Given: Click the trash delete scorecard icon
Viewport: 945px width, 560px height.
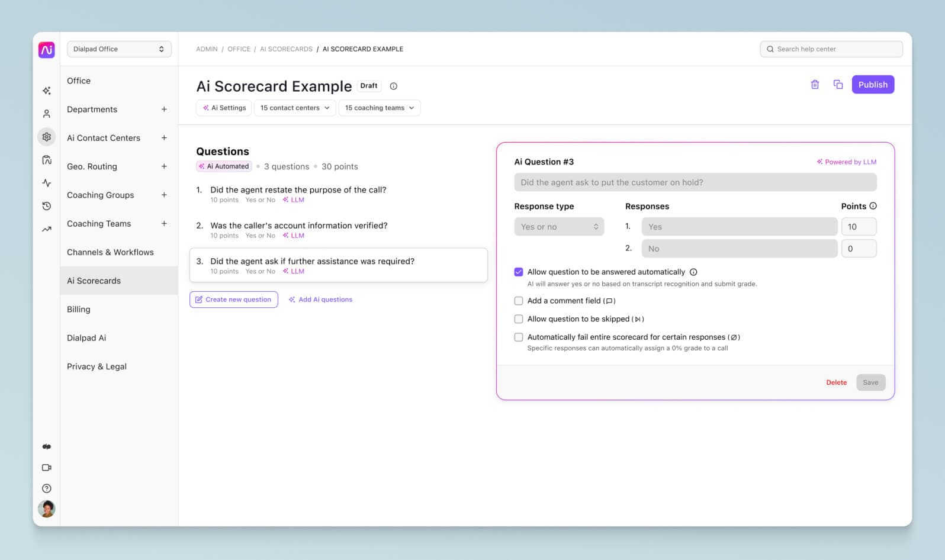Looking at the screenshot, I should [x=815, y=85].
